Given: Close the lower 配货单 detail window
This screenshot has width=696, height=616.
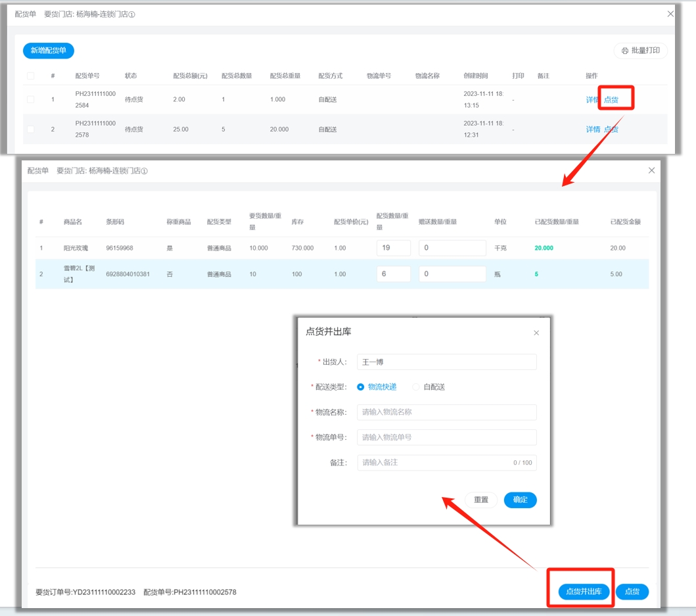Looking at the screenshot, I should click(x=651, y=170).
